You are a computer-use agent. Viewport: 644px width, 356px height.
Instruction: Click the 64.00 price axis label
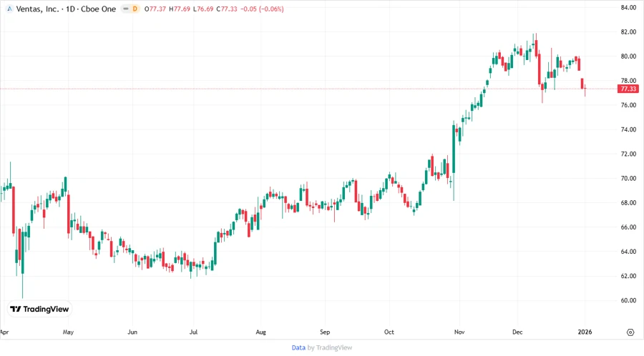[x=628, y=252]
